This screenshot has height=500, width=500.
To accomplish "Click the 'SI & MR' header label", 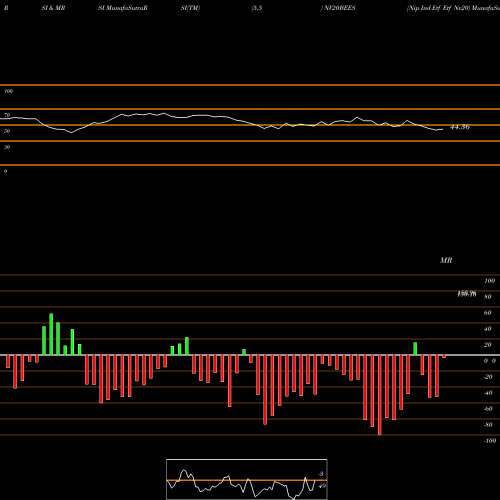I will [x=53, y=8].
